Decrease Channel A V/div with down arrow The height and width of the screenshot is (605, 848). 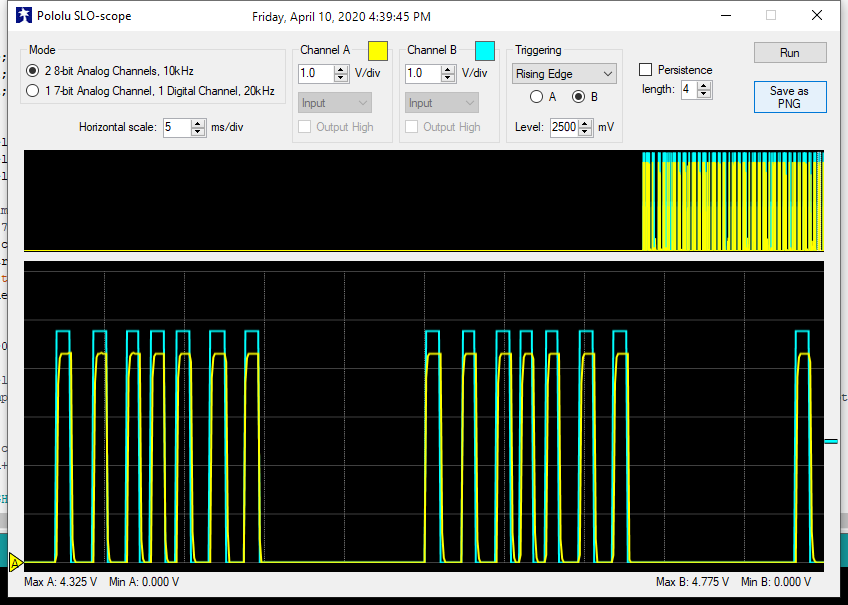[341, 77]
